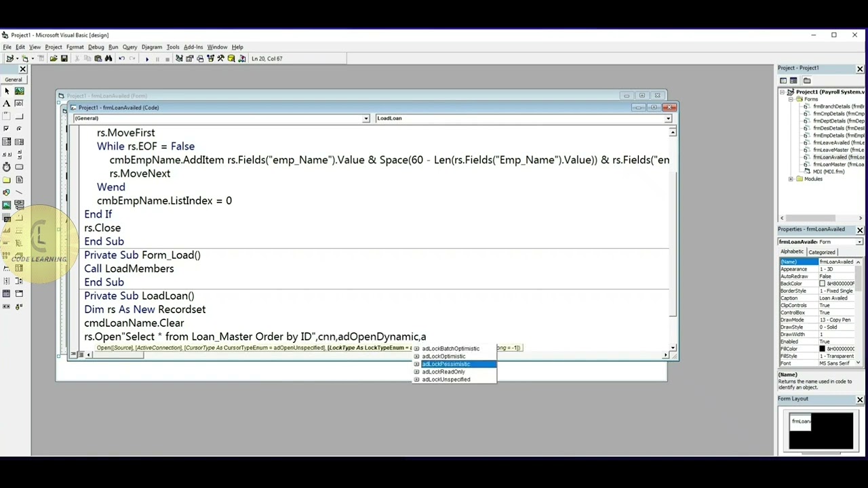
Task: Click the frmLoan thumbnail in Form Layout
Action: [800, 422]
